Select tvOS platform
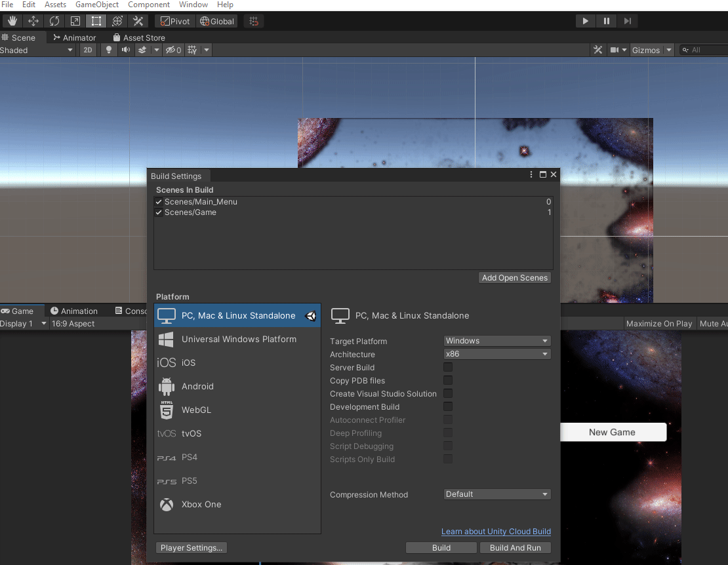 click(x=237, y=434)
